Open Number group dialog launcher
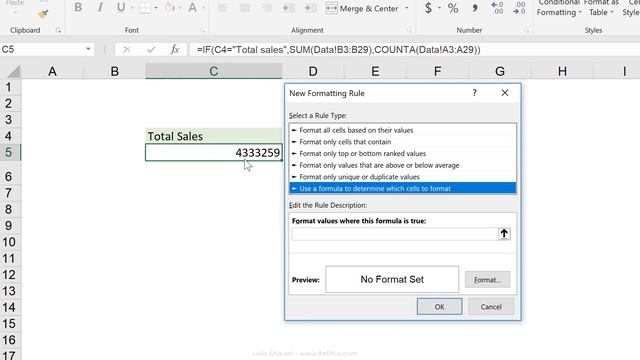The width and height of the screenshot is (640, 360). point(527,30)
